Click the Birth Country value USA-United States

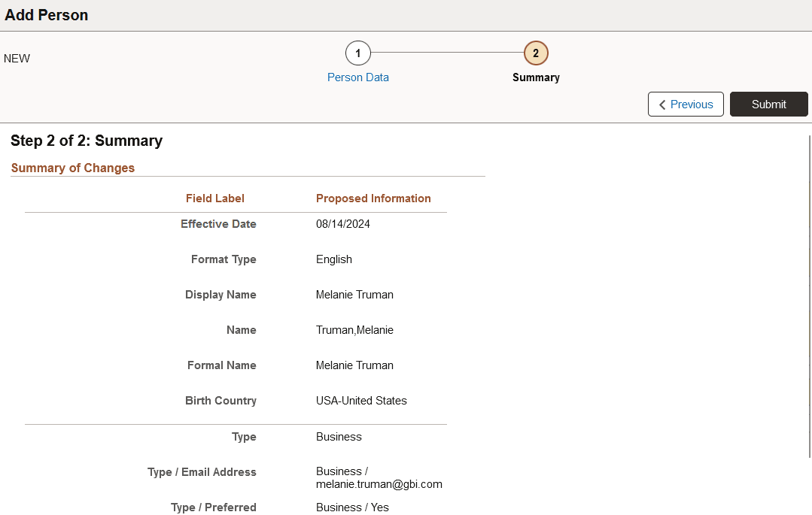pyautogui.click(x=361, y=400)
